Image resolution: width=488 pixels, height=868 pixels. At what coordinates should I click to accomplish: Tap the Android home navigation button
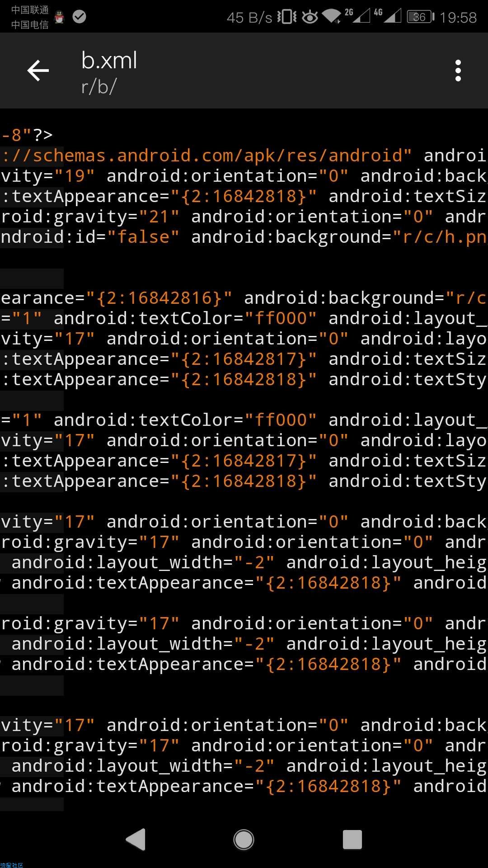pyautogui.click(x=244, y=840)
